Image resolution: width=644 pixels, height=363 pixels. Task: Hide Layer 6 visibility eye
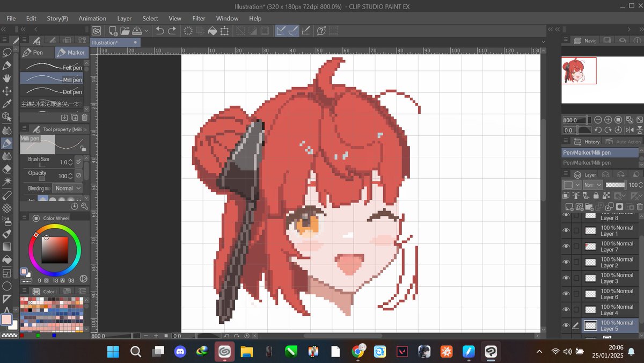[566, 294]
